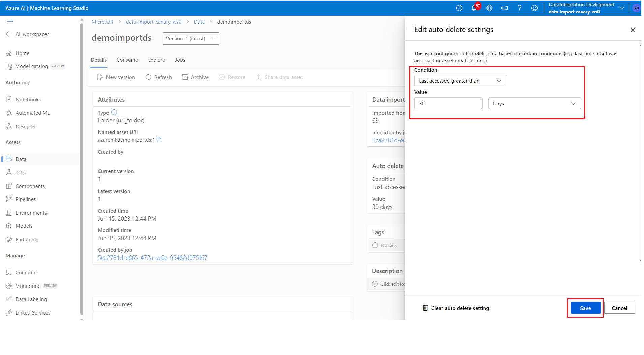Open Automated ML in sidebar
Image resolution: width=644 pixels, height=355 pixels.
click(28, 113)
